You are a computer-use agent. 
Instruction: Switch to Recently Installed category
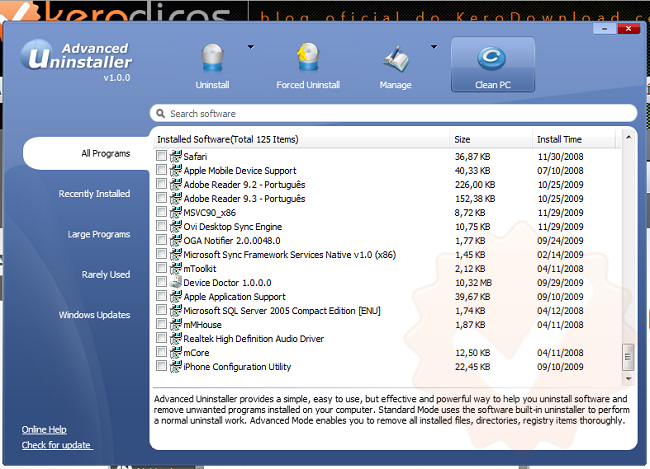94,194
